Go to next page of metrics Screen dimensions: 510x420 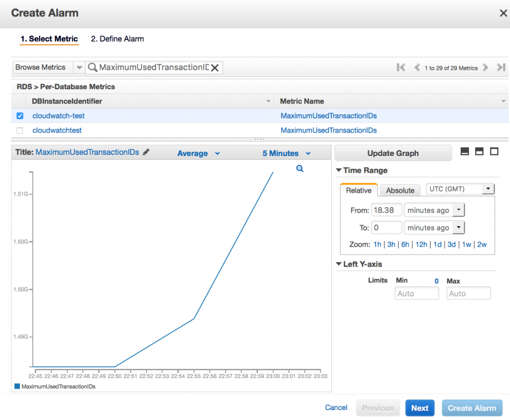[486, 67]
